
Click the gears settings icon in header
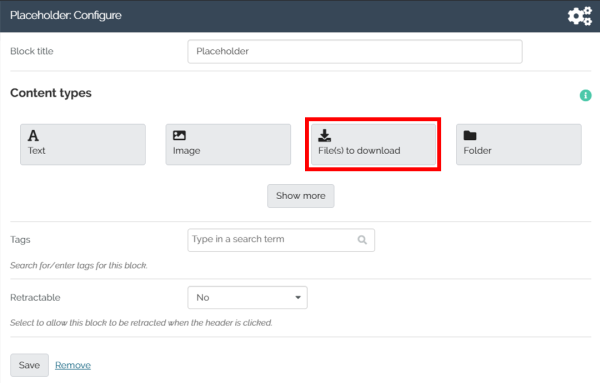[x=580, y=16]
